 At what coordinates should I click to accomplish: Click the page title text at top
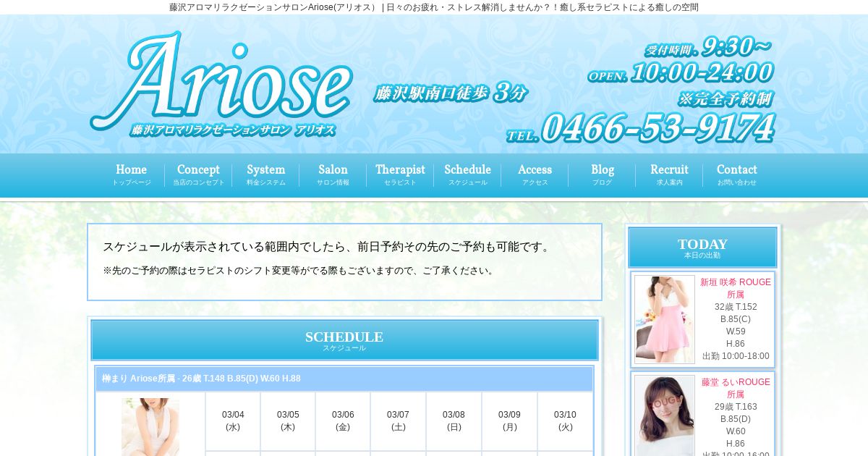point(434,7)
